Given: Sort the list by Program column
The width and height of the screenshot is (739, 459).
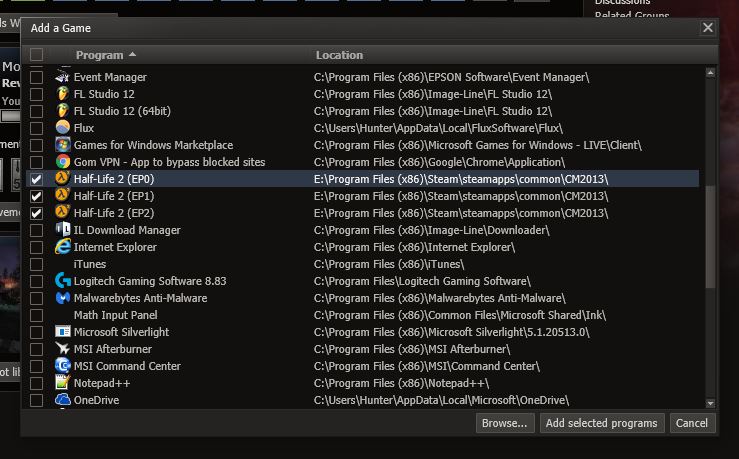Looking at the screenshot, I should (x=100, y=55).
